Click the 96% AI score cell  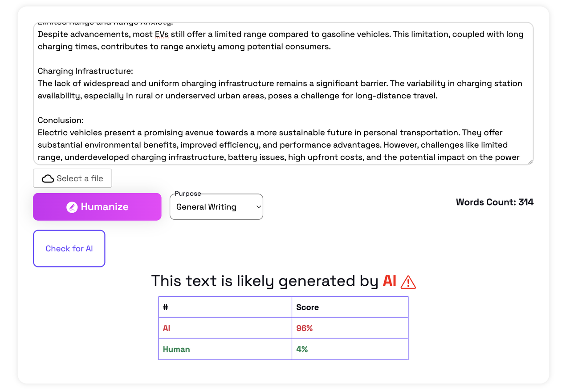[350, 328]
